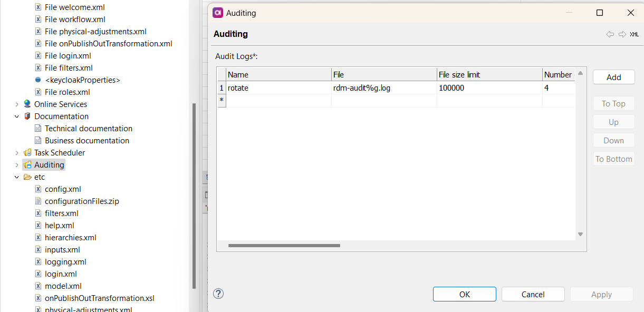Click the onPublishOutTransformation.xsl file icon
The height and width of the screenshot is (312, 644).
coord(38,298)
